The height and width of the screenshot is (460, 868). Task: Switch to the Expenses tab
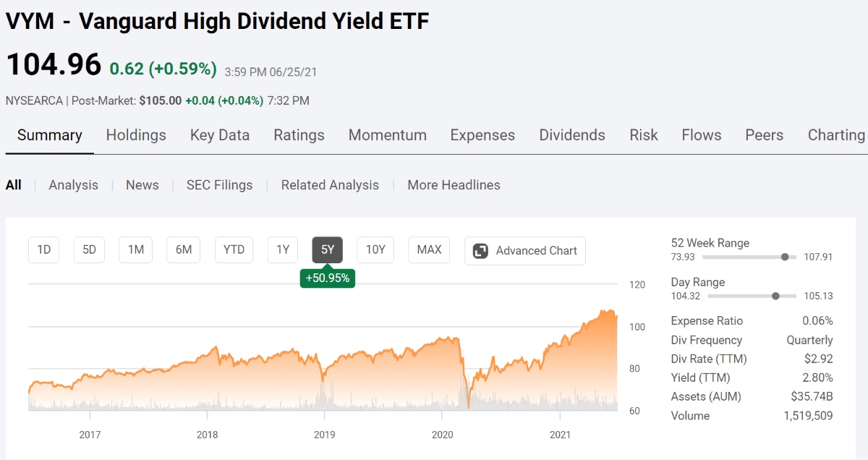[x=482, y=135]
